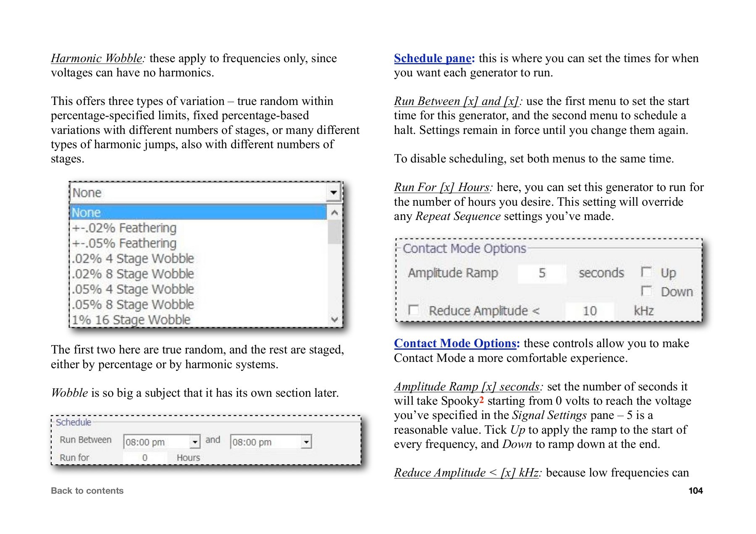Choose 1% 16 Stage Wobble
Image resolution: width=756 pixels, height=534 pixels.
[x=131, y=319]
